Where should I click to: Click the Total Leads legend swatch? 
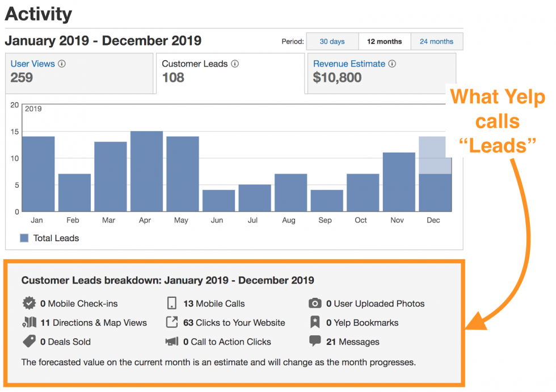click(24, 238)
